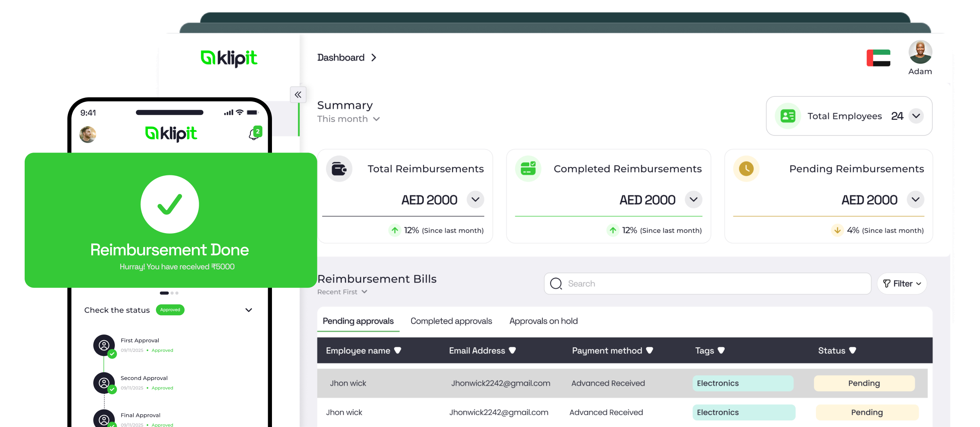
Task: Tap the phone user profile photo
Action: 88,134
